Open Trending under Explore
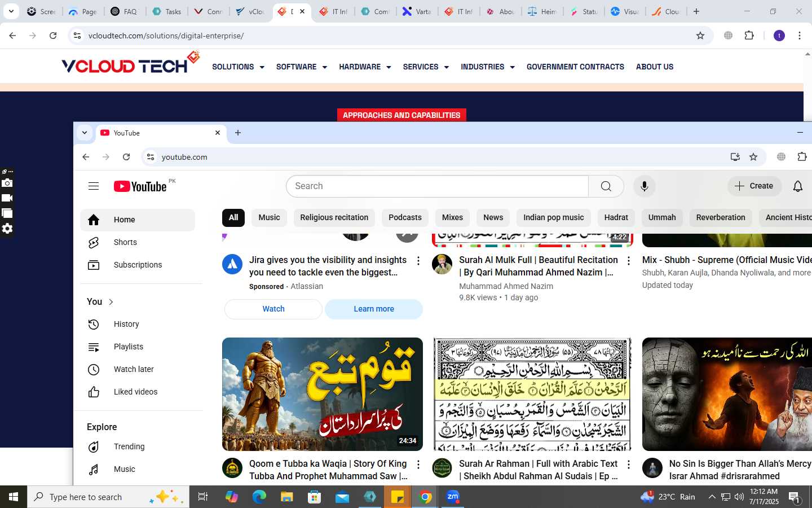This screenshot has height=508, width=812. point(138,446)
